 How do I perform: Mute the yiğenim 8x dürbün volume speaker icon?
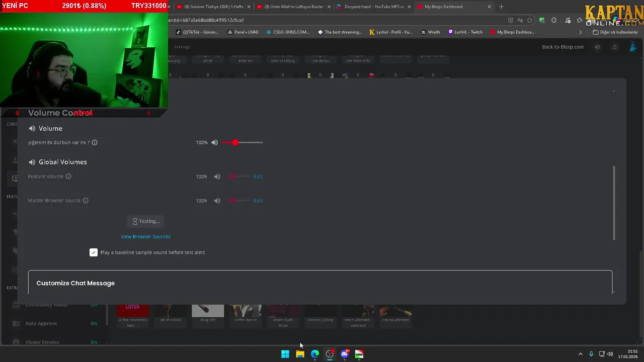(215, 143)
